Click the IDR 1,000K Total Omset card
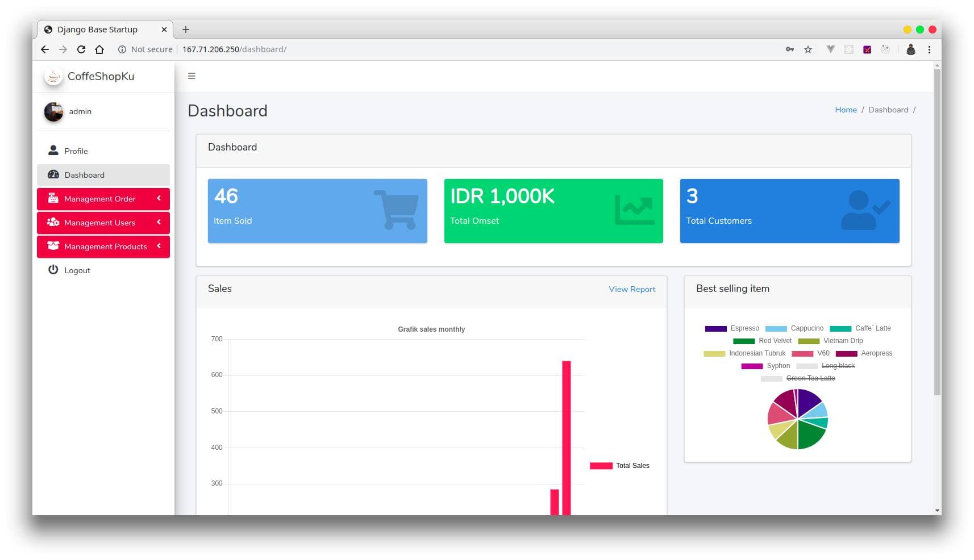 click(553, 211)
